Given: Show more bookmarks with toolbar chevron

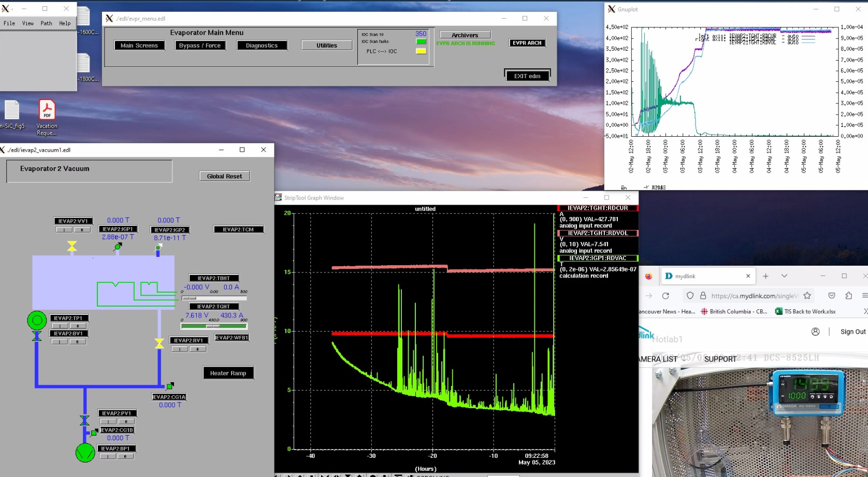Looking at the screenshot, I should [865, 311].
